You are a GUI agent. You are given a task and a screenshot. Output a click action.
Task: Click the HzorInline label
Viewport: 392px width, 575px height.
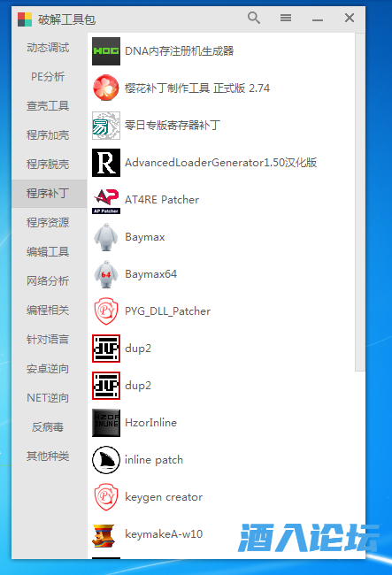[150, 423]
